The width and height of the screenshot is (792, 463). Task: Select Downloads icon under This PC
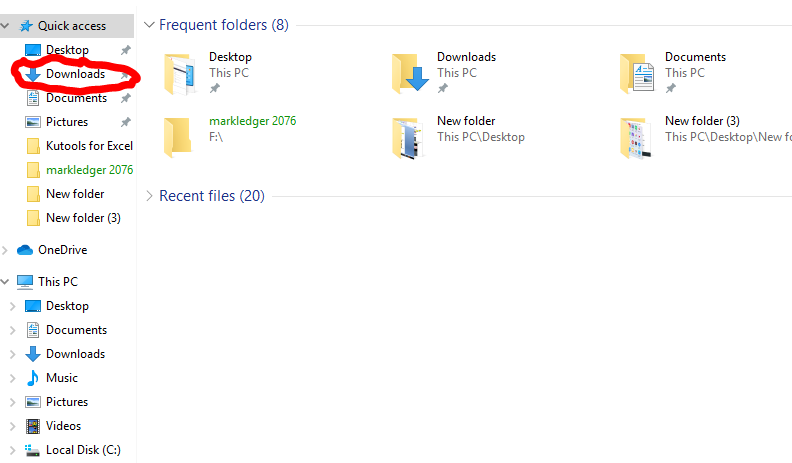coord(33,354)
